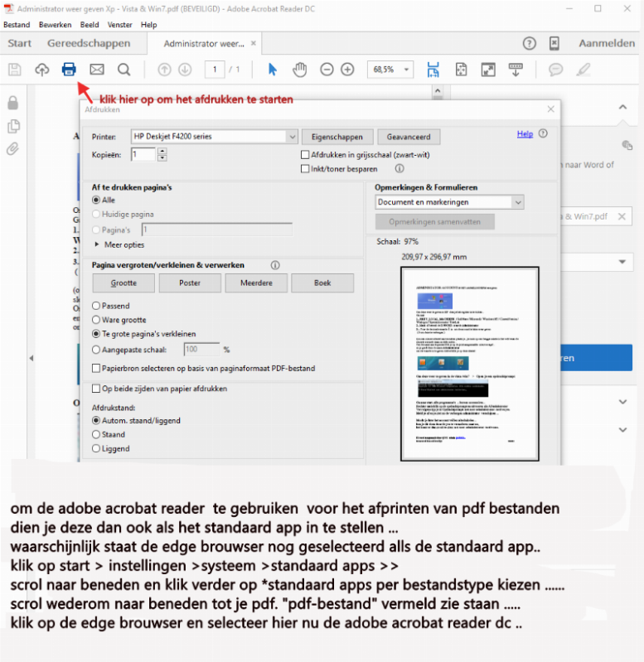Check Op beide zijden van papier afdrukken

[x=96, y=389]
